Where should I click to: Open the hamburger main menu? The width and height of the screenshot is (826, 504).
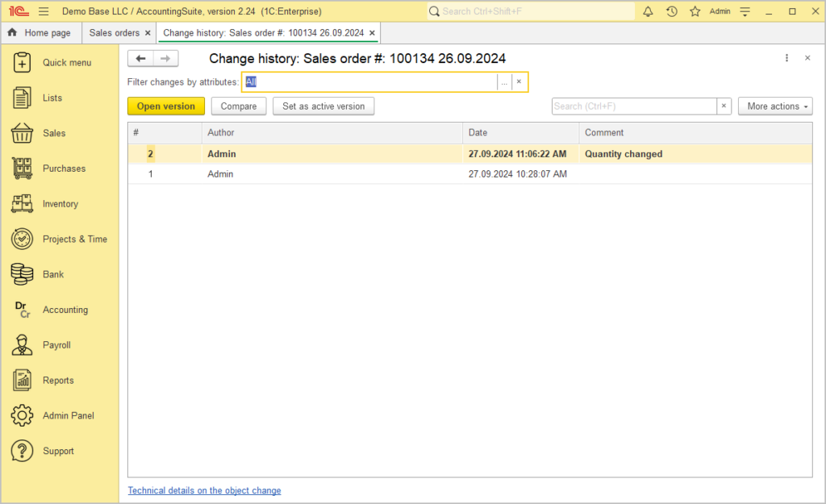pos(44,11)
